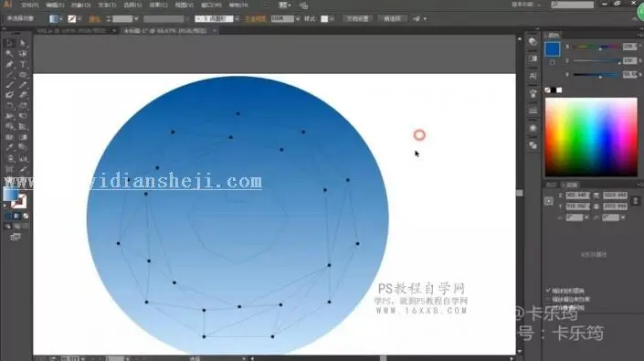Screen dimensions: 644x361
Task: Select the Direct Selection (white arrow) tool
Action: point(23,43)
